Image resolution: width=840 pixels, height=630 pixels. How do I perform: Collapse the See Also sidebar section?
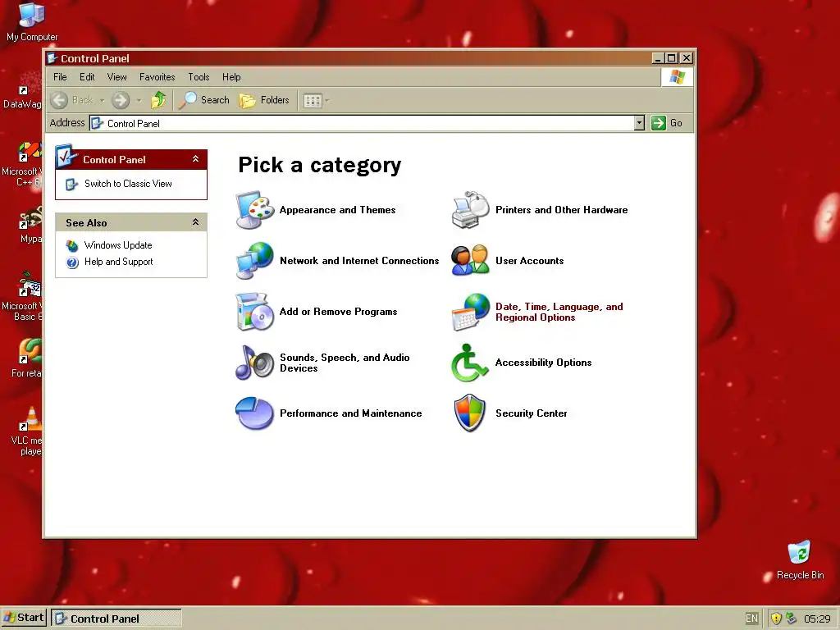point(195,222)
